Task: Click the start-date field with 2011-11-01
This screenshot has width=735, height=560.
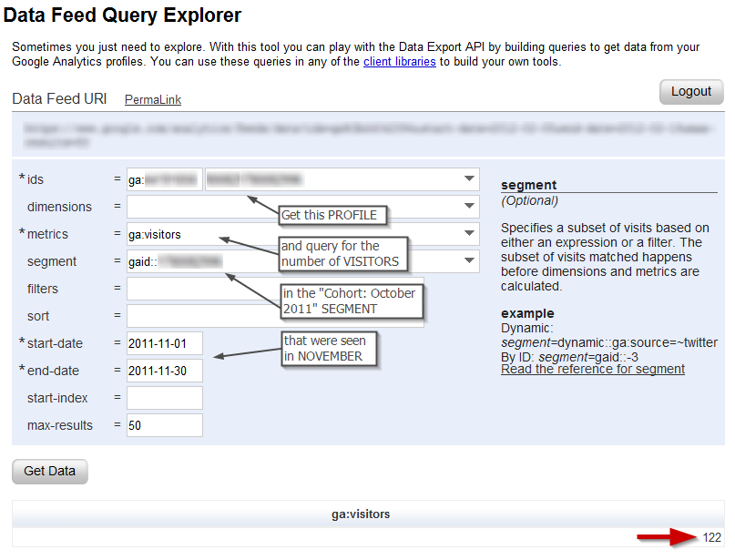Action: [x=164, y=343]
